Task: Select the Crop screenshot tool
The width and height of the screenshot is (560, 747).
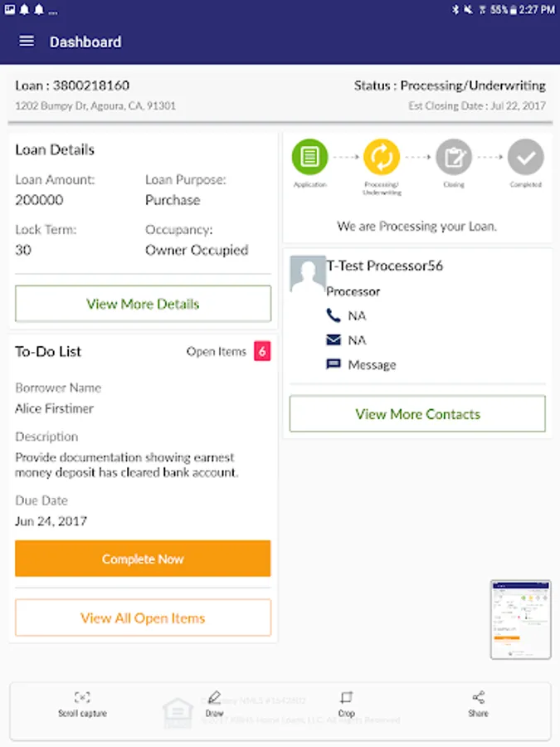Action: [346, 704]
